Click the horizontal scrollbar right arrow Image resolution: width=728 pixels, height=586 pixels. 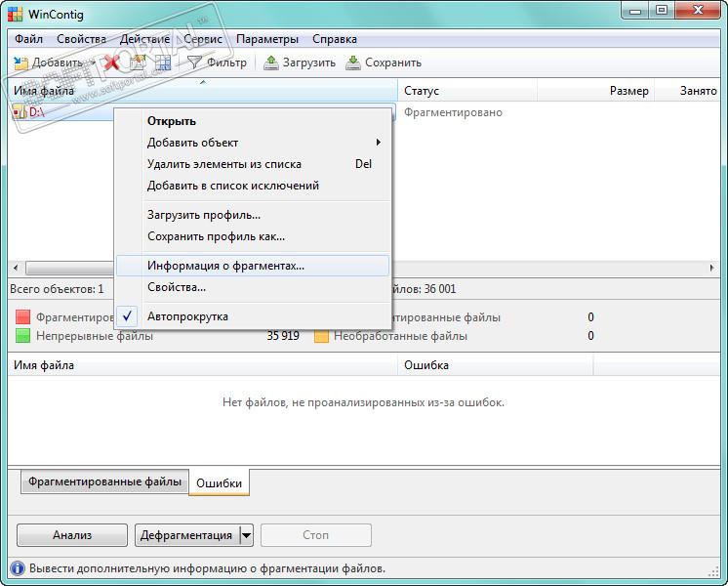pyautogui.click(x=711, y=268)
